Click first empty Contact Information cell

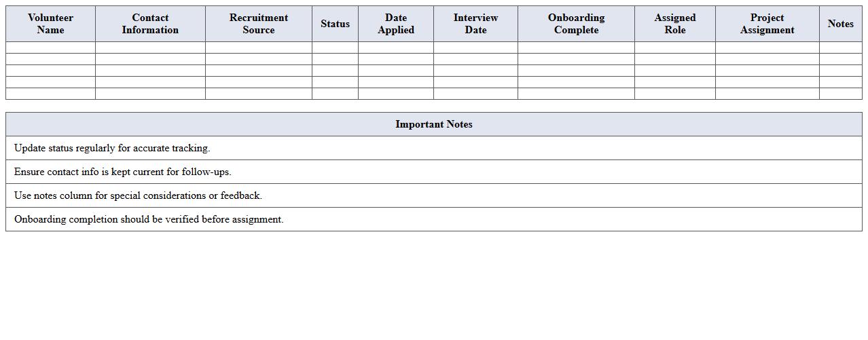point(150,48)
